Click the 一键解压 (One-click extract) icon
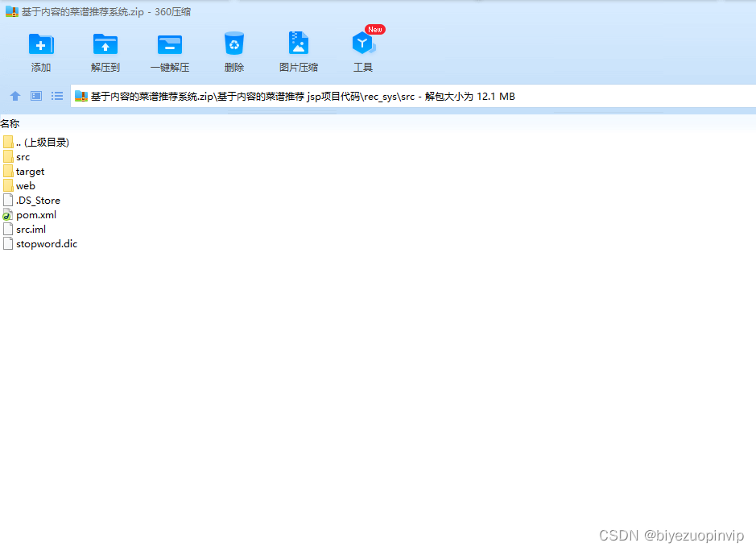The width and height of the screenshot is (756, 551). pyautogui.click(x=170, y=45)
